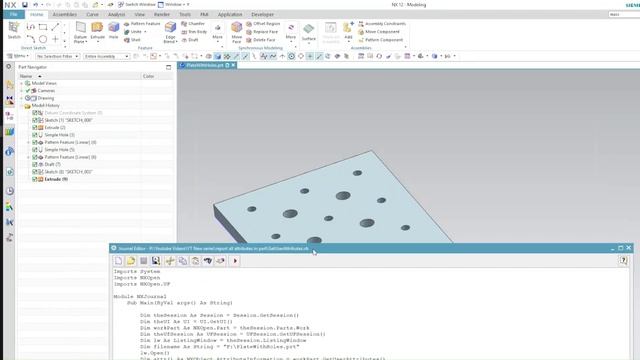Screen dimensions: 640x360
Task: Click the Chamfer button
Action: coord(193,24)
